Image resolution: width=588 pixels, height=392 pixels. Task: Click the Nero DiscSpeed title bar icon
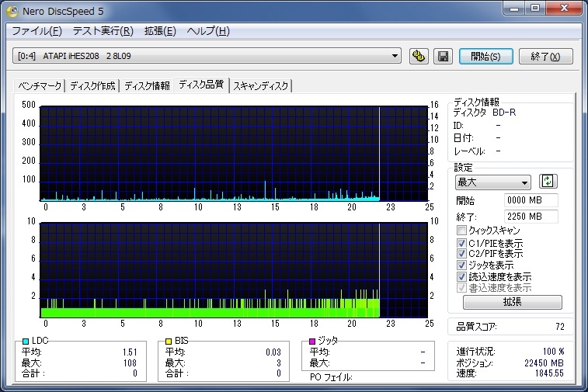coord(12,10)
